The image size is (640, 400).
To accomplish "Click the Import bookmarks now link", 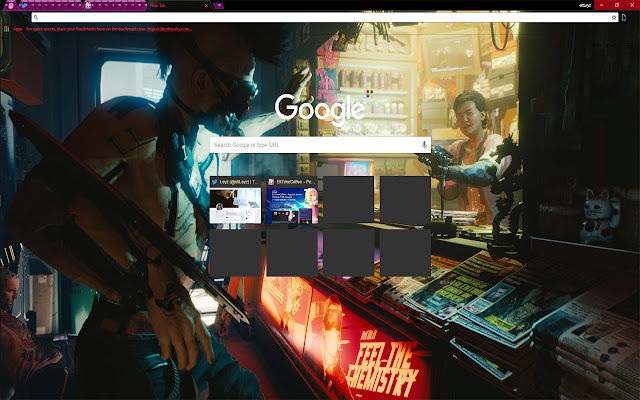I will click(169, 29).
